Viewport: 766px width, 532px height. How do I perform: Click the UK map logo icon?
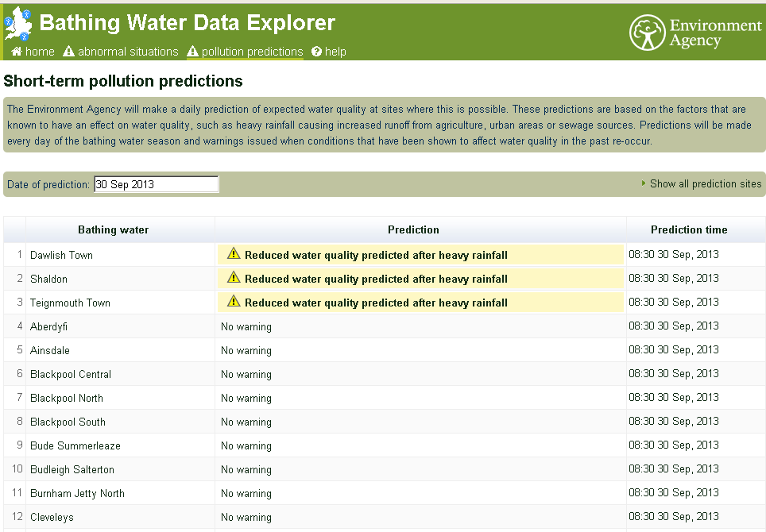[x=19, y=23]
